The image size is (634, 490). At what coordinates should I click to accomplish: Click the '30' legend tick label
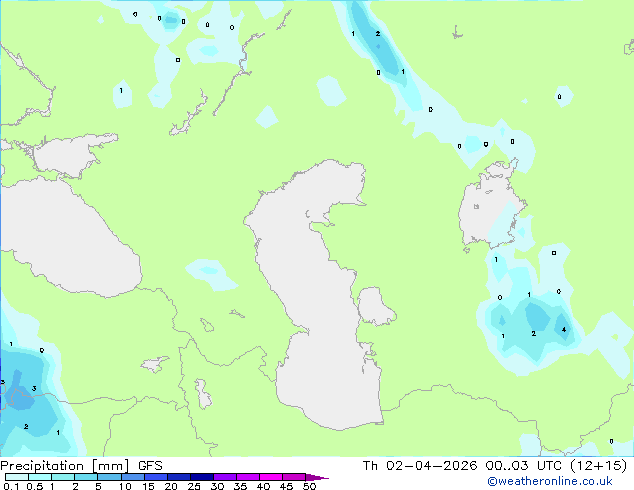[x=217, y=486]
